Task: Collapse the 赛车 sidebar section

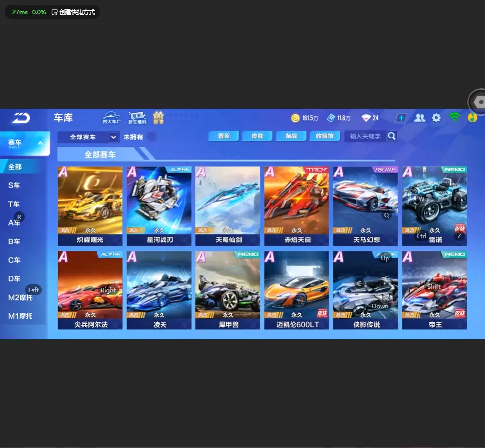Action: click(x=40, y=143)
